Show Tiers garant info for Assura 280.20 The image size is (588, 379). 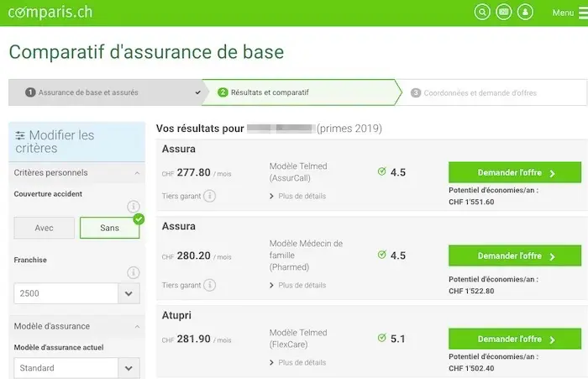(210, 285)
